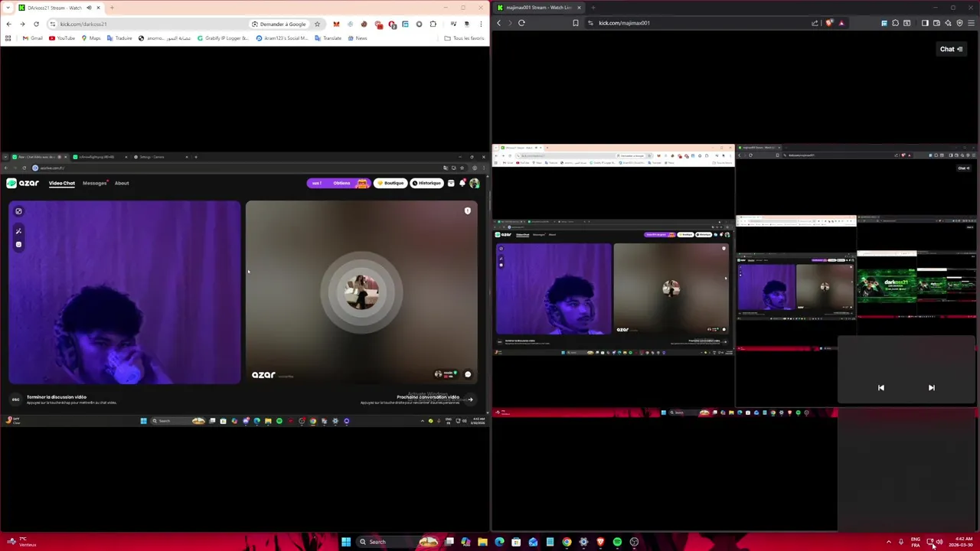This screenshot has height=551, width=980.
Task: Open a new tab in Brave
Action: (x=593, y=8)
